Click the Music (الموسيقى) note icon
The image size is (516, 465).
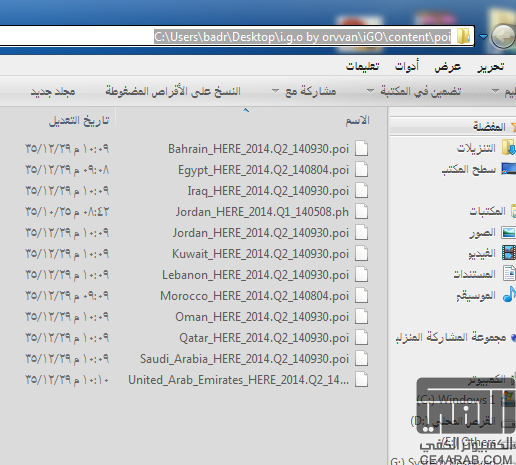coord(509,294)
